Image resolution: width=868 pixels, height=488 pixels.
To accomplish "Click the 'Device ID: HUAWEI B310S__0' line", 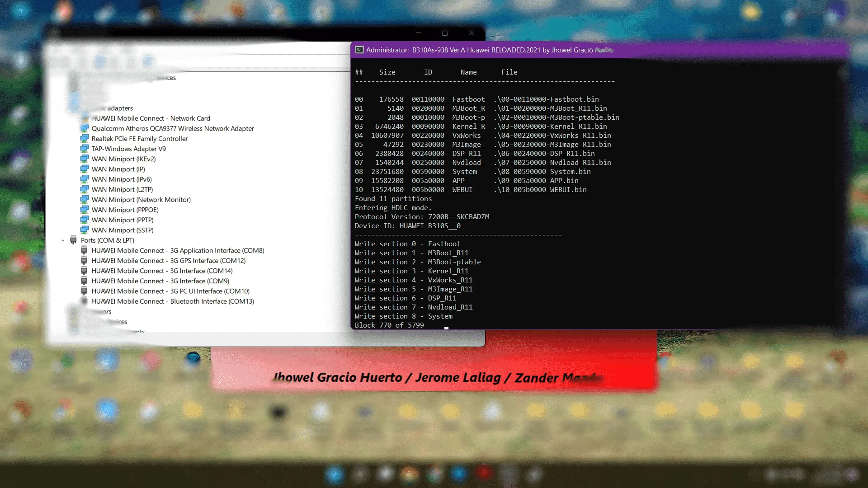I will pyautogui.click(x=408, y=226).
